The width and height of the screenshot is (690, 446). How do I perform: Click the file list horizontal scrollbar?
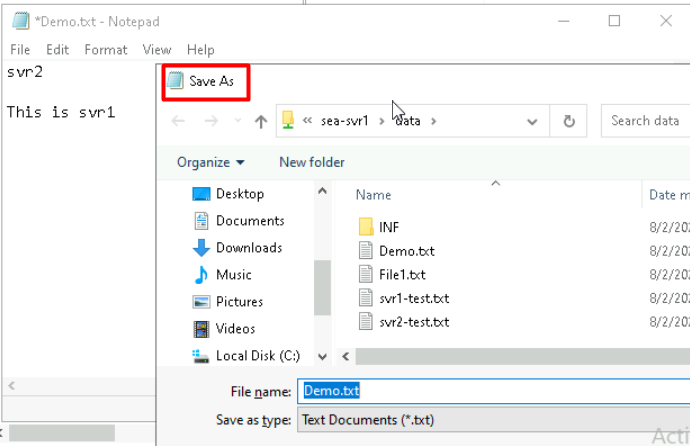[x=523, y=357]
